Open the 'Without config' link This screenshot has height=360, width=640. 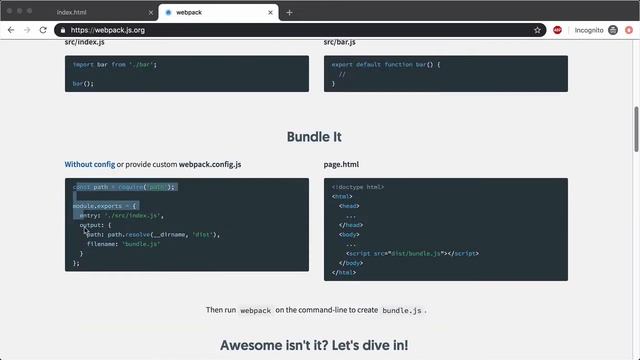[x=90, y=164]
